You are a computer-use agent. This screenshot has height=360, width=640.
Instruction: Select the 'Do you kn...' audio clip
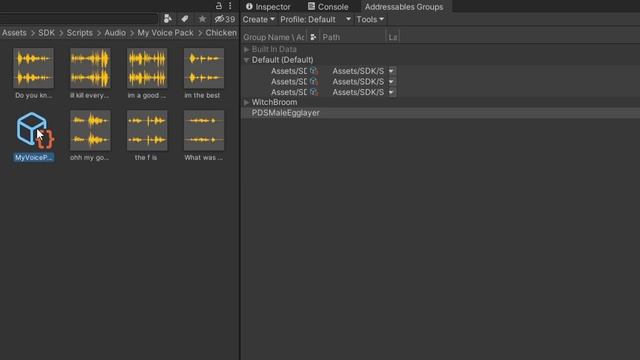point(33,73)
